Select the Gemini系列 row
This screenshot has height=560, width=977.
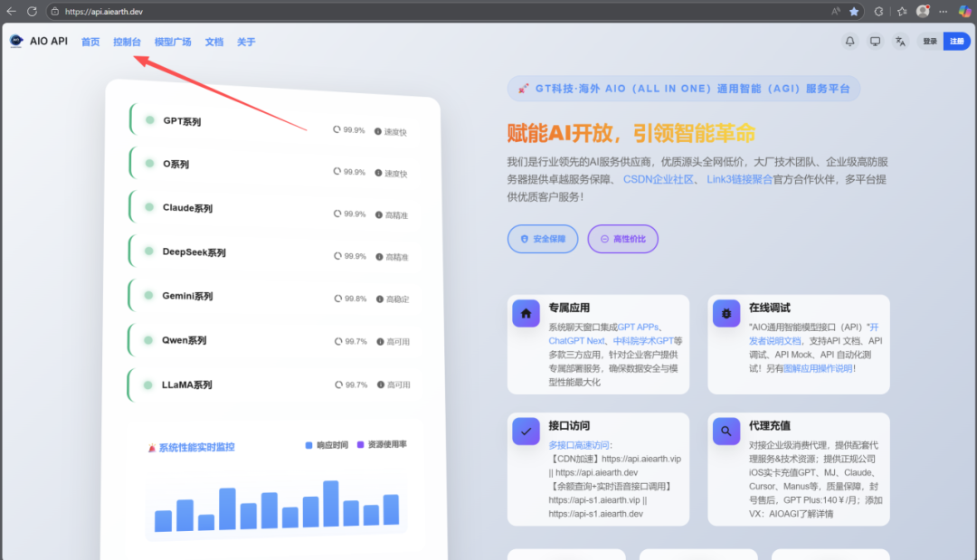tap(271, 296)
